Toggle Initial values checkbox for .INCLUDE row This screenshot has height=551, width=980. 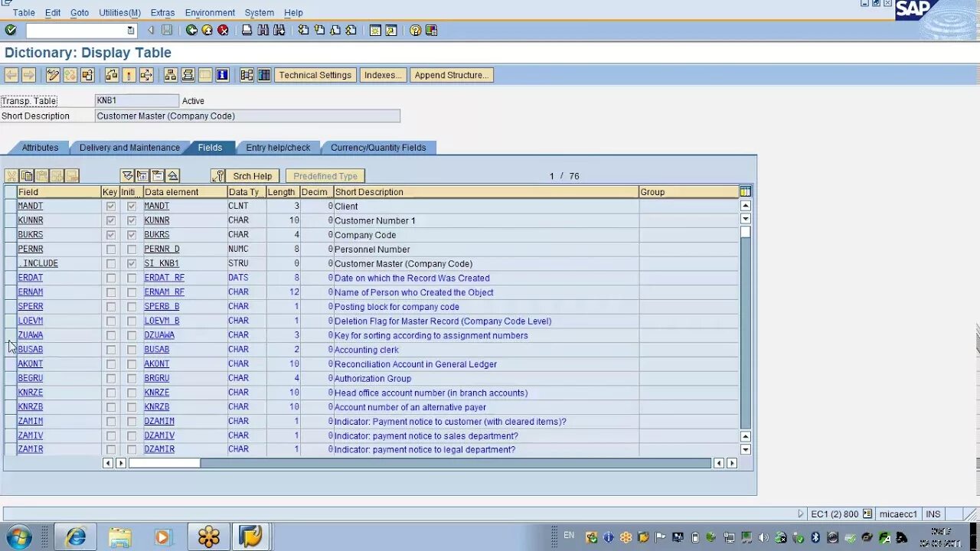(132, 263)
